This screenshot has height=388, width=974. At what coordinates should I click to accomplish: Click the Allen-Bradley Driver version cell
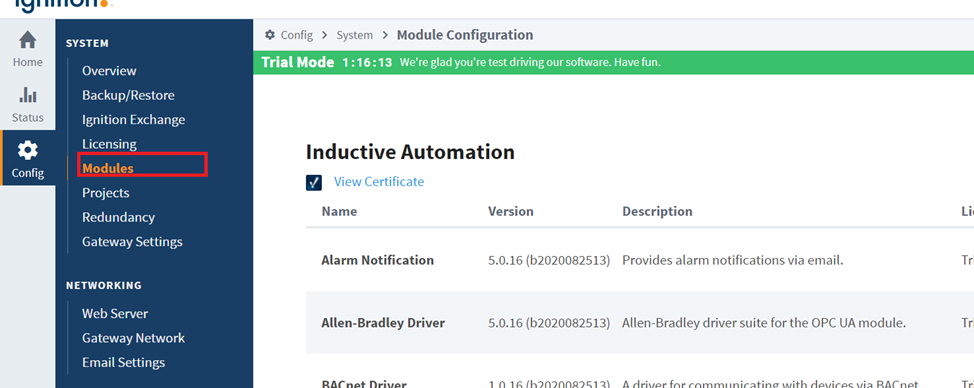click(549, 323)
